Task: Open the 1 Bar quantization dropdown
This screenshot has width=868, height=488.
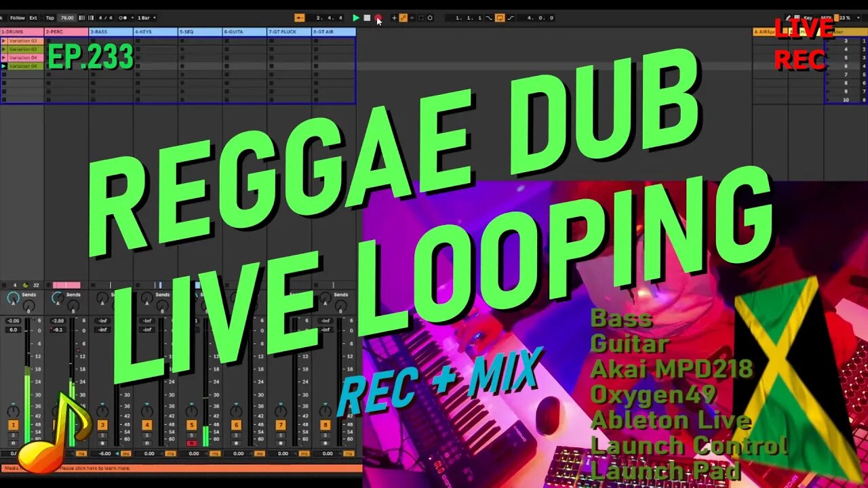Action: click(146, 18)
